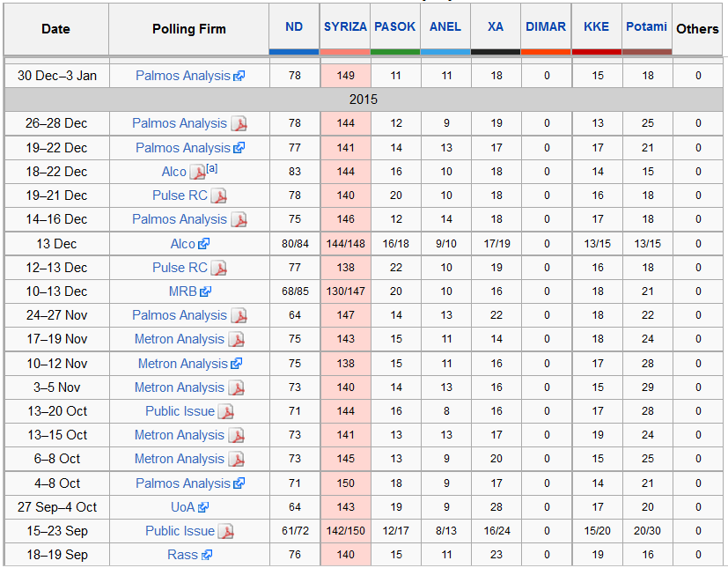Open PDF icon for Metron Analysis 17–19 Nov

236,340
